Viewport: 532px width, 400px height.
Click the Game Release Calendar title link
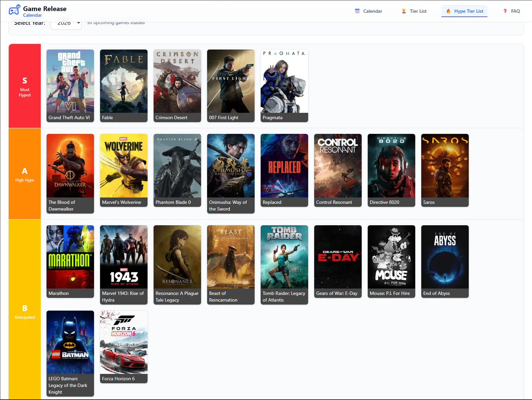click(x=45, y=11)
